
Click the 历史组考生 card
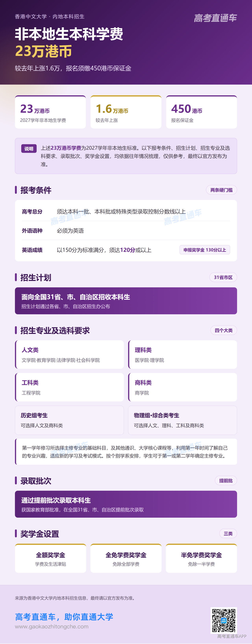tap(69, 420)
